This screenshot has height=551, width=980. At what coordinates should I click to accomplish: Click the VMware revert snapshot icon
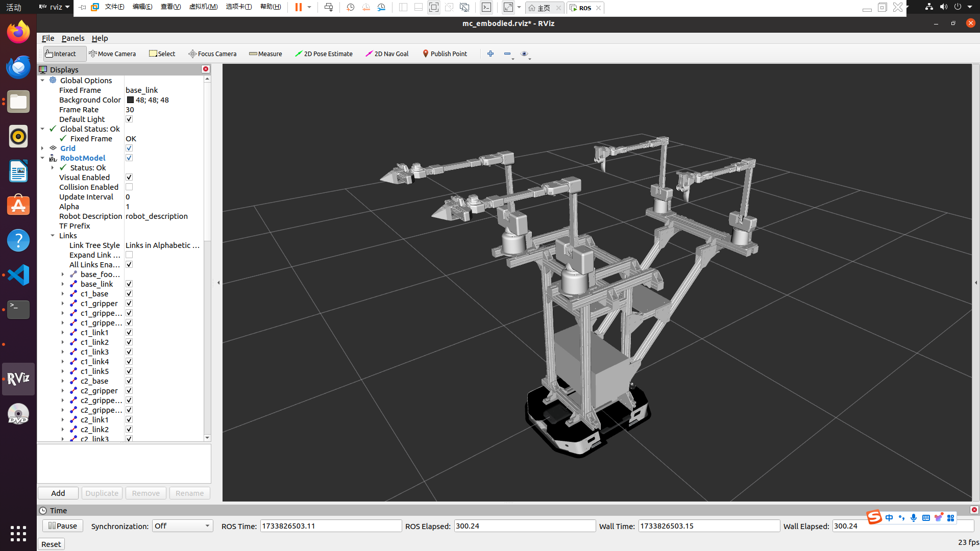coord(366,7)
